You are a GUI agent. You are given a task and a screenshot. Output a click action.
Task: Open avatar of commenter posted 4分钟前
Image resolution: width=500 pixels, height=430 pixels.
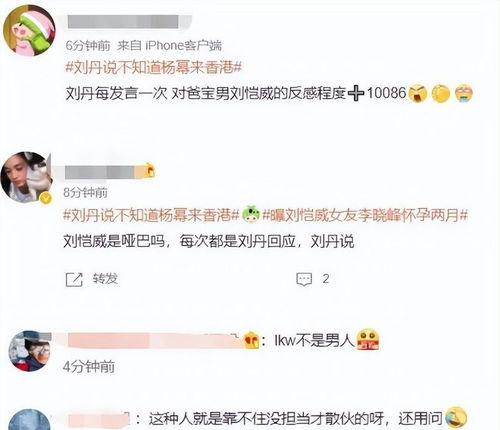[x=29, y=351]
